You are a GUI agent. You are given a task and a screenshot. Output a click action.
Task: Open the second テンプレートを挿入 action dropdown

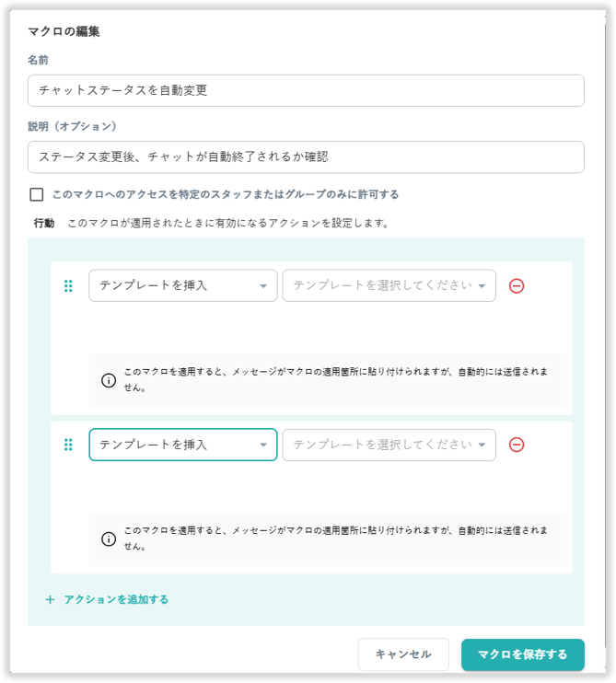(182, 445)
